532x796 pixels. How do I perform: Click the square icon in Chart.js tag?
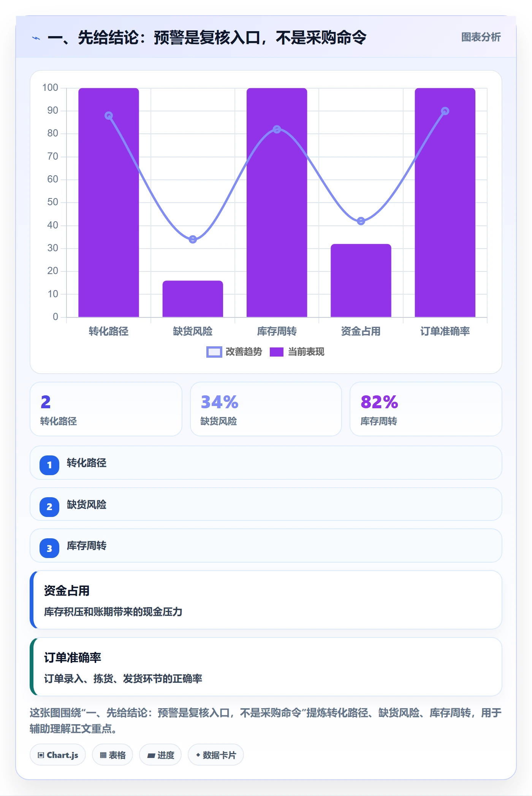[41, 755]
